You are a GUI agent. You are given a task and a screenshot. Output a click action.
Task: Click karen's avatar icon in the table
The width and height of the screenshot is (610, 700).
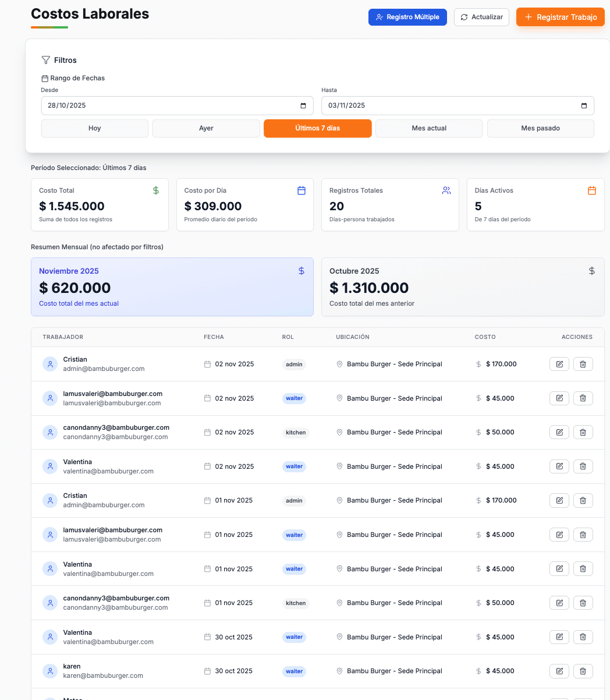(49, 671)
